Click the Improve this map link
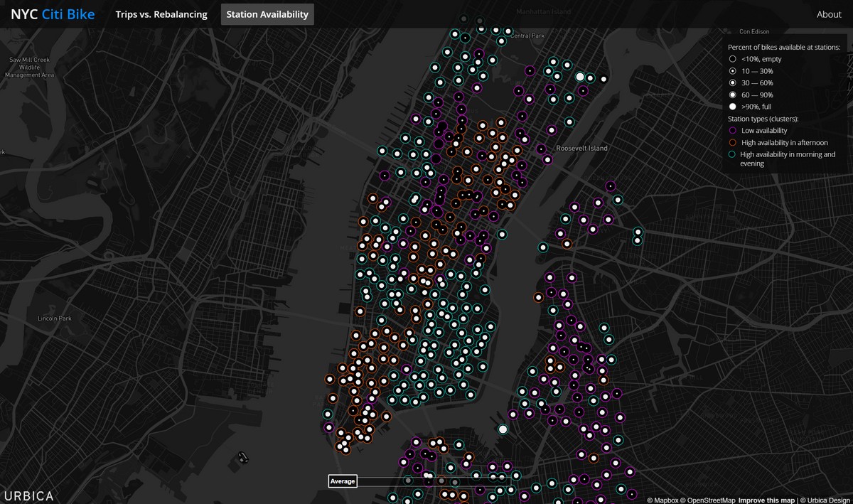This screenshot has height=504, width=853. 766,500
